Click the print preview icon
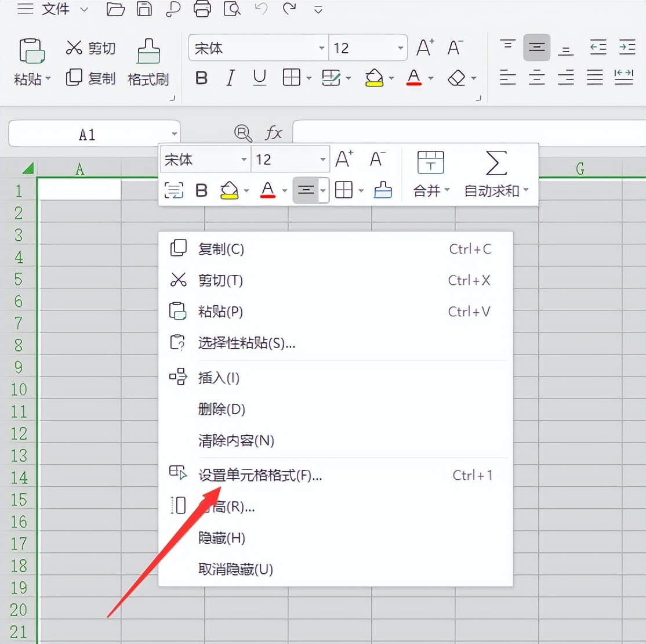646x644 pixels. coord(233,9)
